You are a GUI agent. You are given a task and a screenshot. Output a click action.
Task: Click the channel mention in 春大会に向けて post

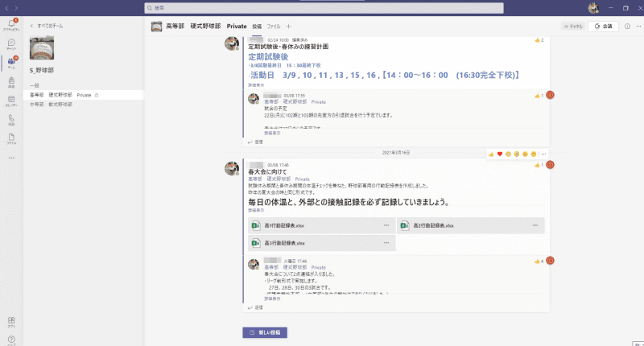pyautogui.click(x=279, y=179)
